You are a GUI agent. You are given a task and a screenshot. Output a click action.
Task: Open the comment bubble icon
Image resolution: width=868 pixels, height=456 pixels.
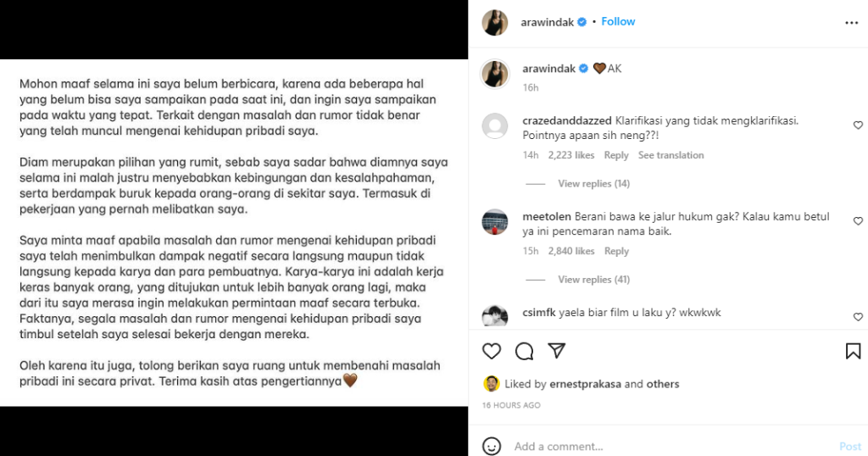[x=524, y=352]
